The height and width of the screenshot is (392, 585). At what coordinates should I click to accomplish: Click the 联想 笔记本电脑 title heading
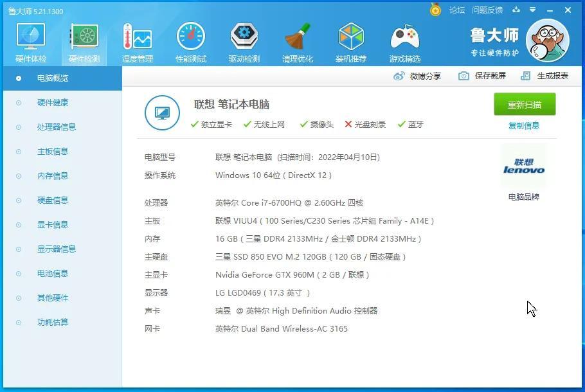(x=231, y=105)
